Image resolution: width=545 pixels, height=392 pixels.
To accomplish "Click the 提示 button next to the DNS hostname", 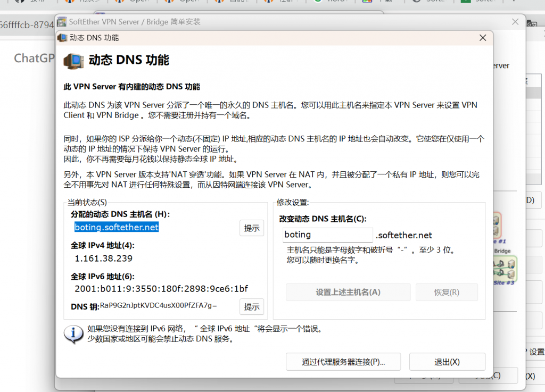I will coord(252,228).
